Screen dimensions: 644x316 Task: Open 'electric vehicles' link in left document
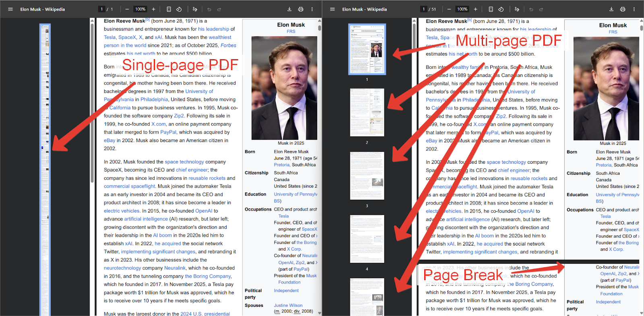(122, 211)
